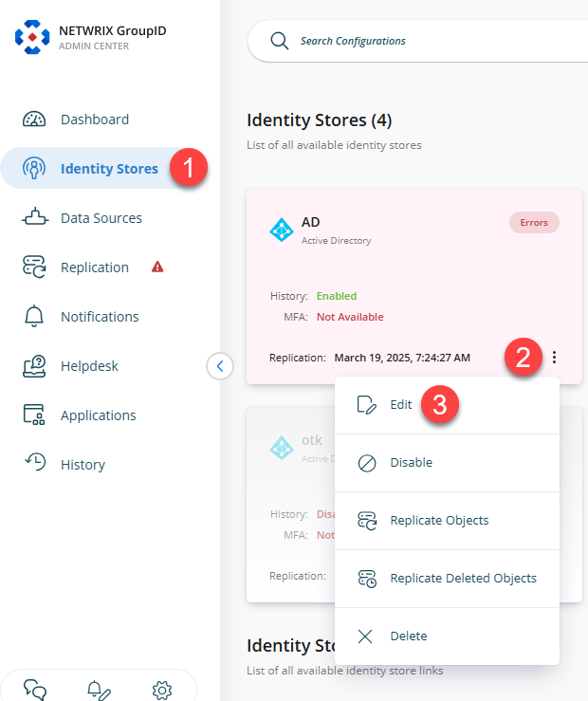Click the Replicate Objects icon
Image resolution: width=588 pixels, height=701 pixels.
click(x=367, y=521)
